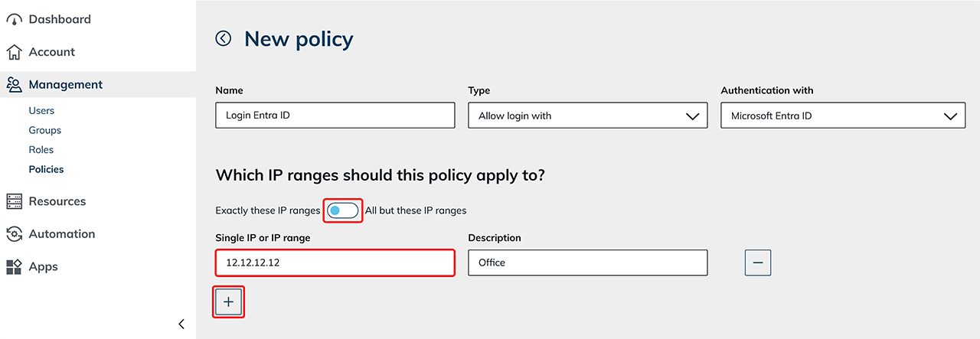Add another IP range with plus button

(x=228, y=302)
